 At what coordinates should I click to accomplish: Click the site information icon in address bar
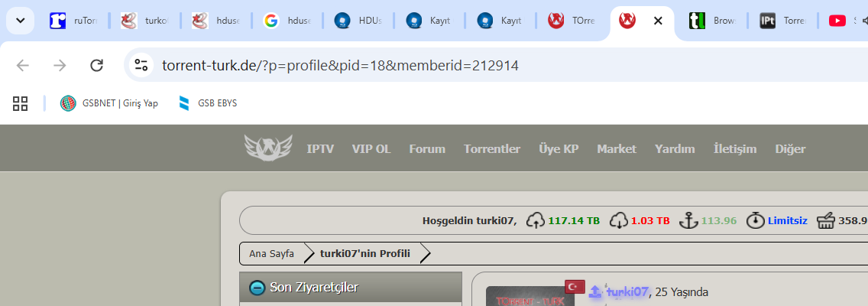(x=141, y=66)
